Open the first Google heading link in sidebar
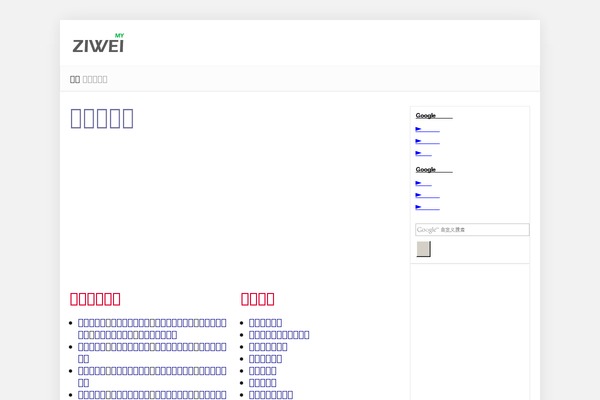The width and height of the screenshot is (600, 400). pos(434,116)
